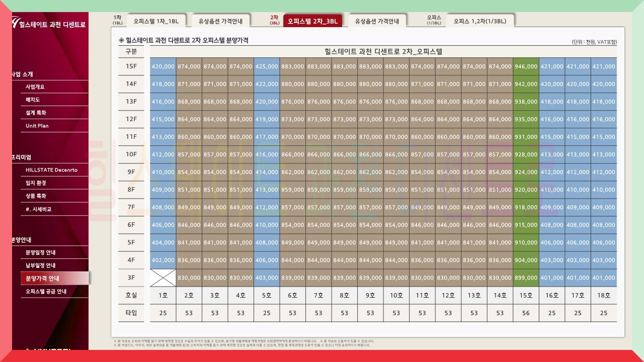644x362 pixels.
Task: Click the 타입 row header
Action: [131, 313]
